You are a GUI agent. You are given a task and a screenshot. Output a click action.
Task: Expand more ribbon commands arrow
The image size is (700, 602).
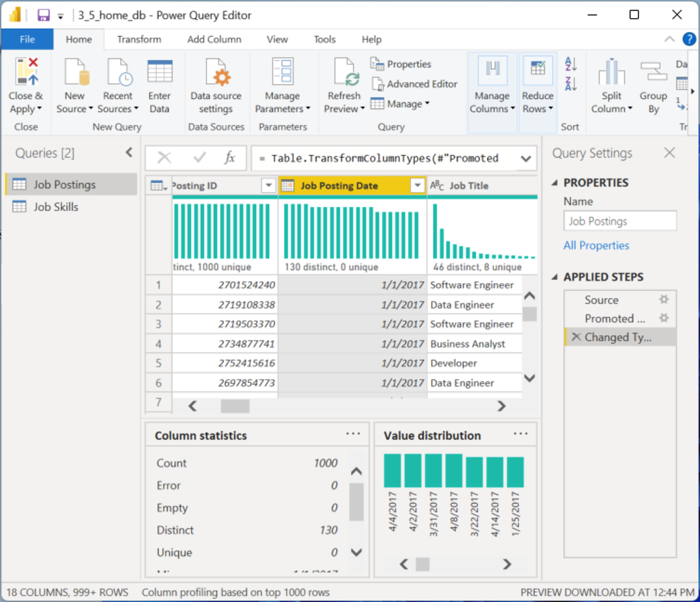coord(692,92)
